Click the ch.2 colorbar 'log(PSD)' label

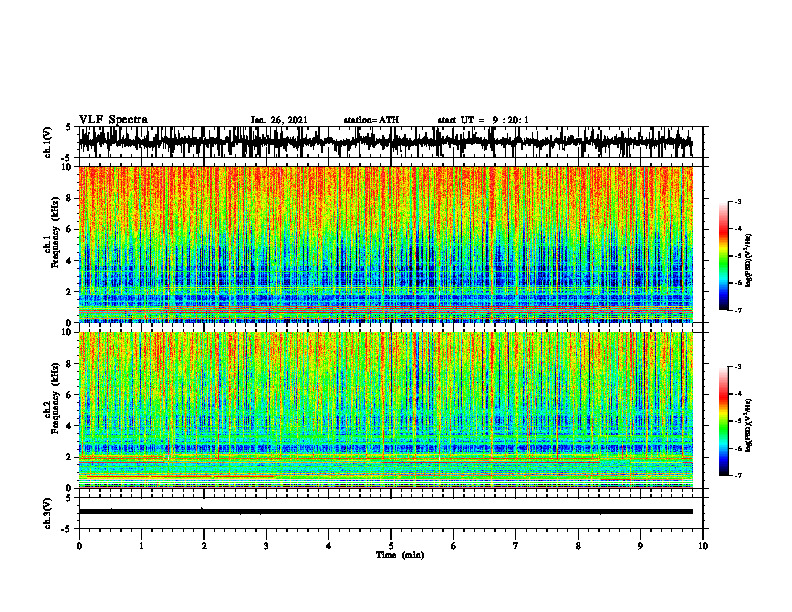coord(749,425)
